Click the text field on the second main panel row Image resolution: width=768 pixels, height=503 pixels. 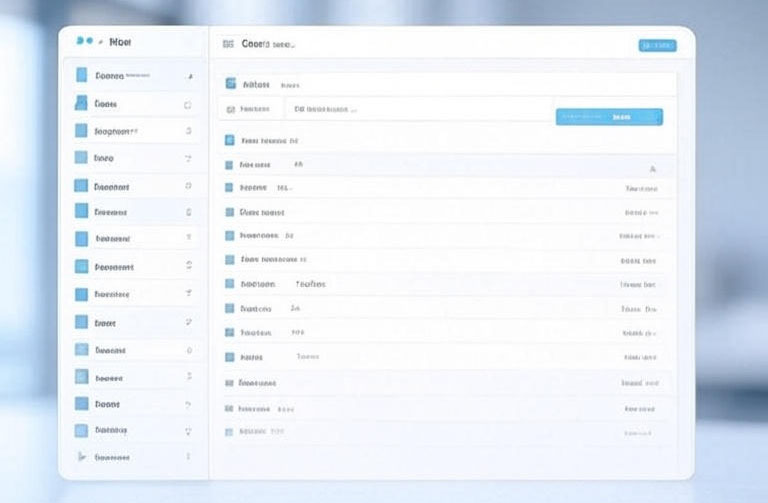pyautogui.click(x=418, y=109)
